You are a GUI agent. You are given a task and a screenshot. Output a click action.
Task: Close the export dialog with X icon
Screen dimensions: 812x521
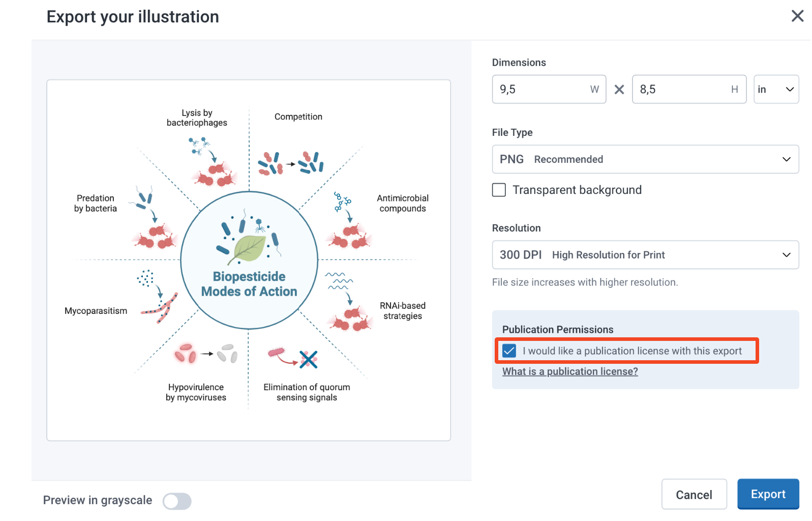coord(797,16)
